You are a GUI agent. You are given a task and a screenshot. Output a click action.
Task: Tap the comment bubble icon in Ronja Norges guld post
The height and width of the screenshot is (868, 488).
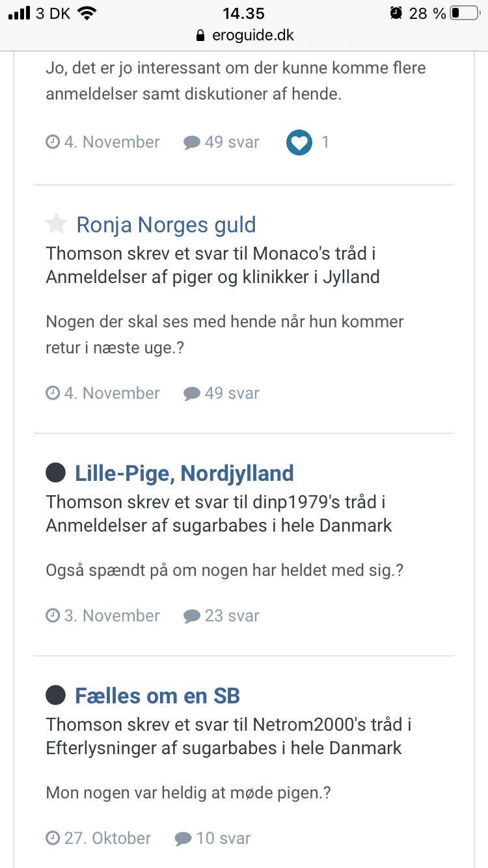(x=192, y=394)
